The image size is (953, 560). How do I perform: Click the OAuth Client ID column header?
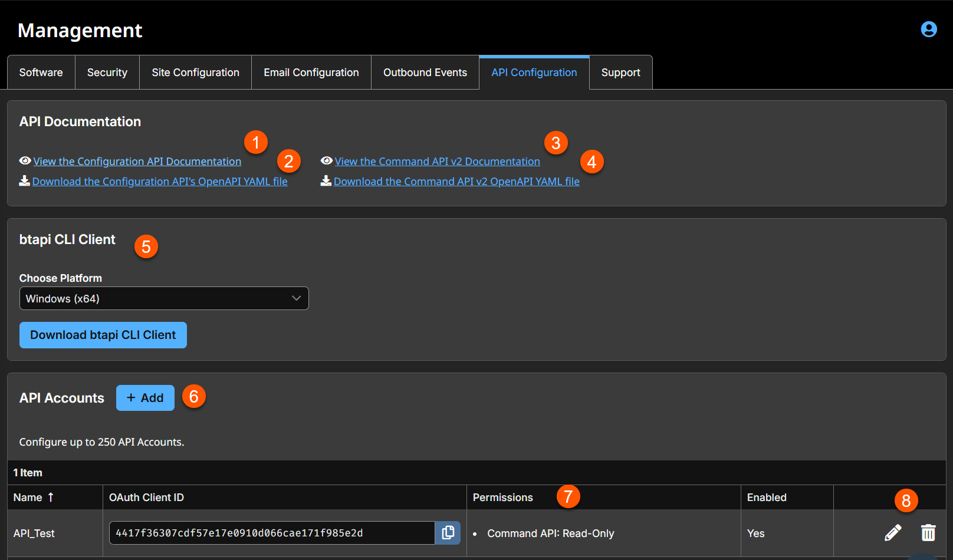coord(146,498)
